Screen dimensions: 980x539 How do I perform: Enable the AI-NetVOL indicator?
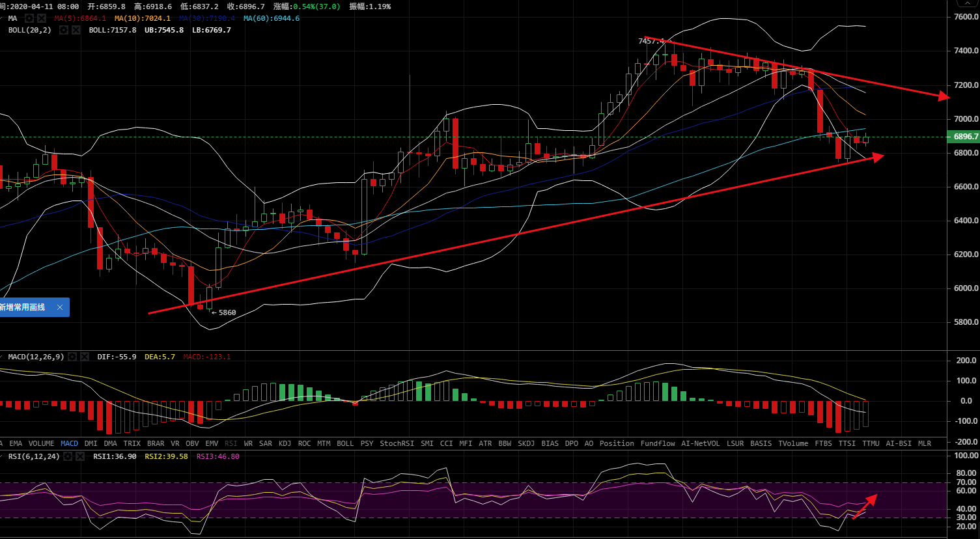700,443
